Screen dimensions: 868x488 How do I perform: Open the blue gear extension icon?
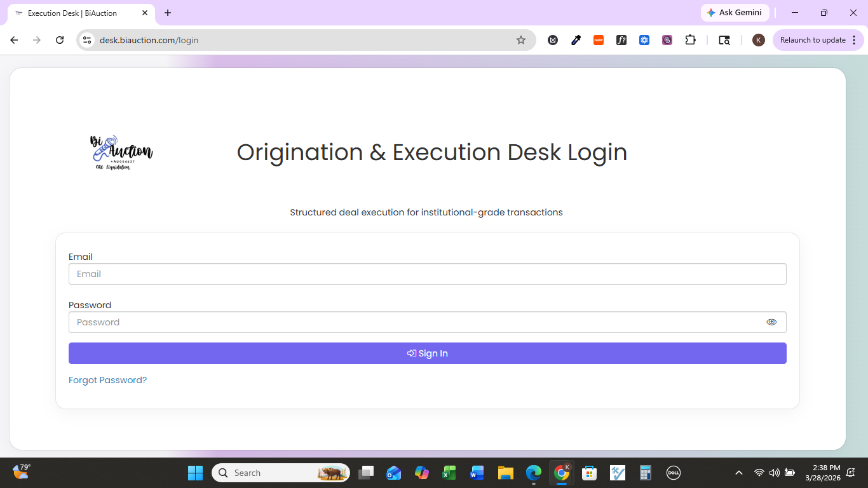pos(644,40)
